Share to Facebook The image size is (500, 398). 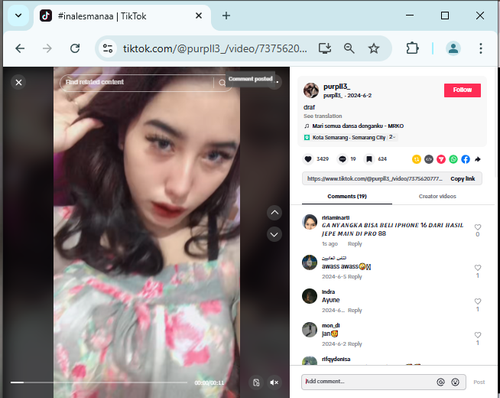[x=466, y=159]
